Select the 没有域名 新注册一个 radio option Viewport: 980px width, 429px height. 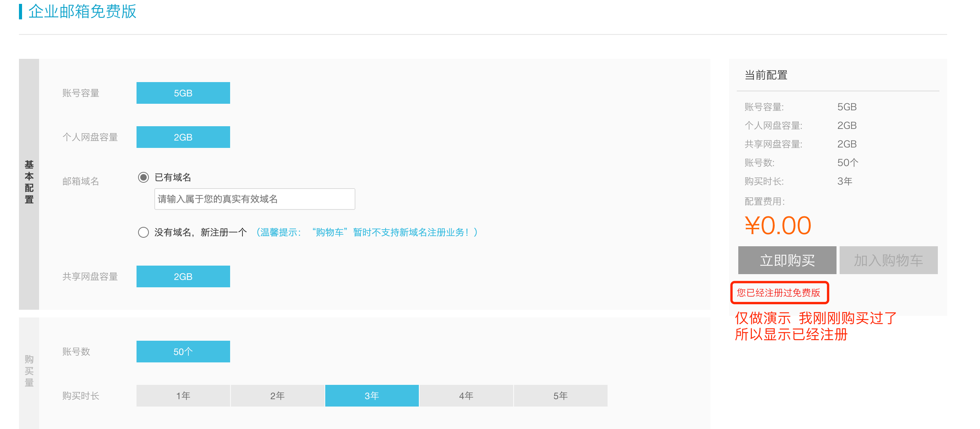click(143, 232)
